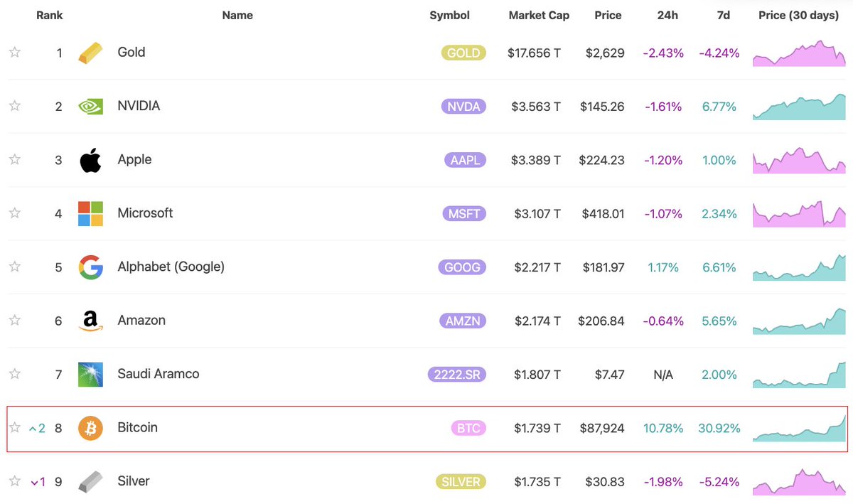The image size is (853, 504).
Task: Click the GOOG ticker badge
Action: tap(462, 267)
